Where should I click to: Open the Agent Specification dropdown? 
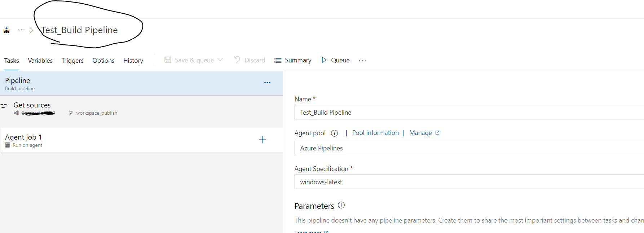click(469, 182)
